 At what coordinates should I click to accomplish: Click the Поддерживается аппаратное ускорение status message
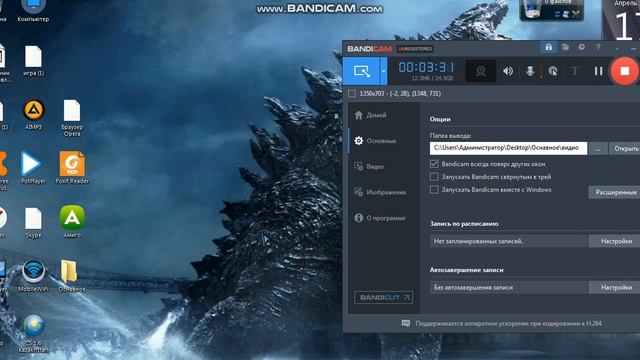pyautogui.click(x=508, y=324)
